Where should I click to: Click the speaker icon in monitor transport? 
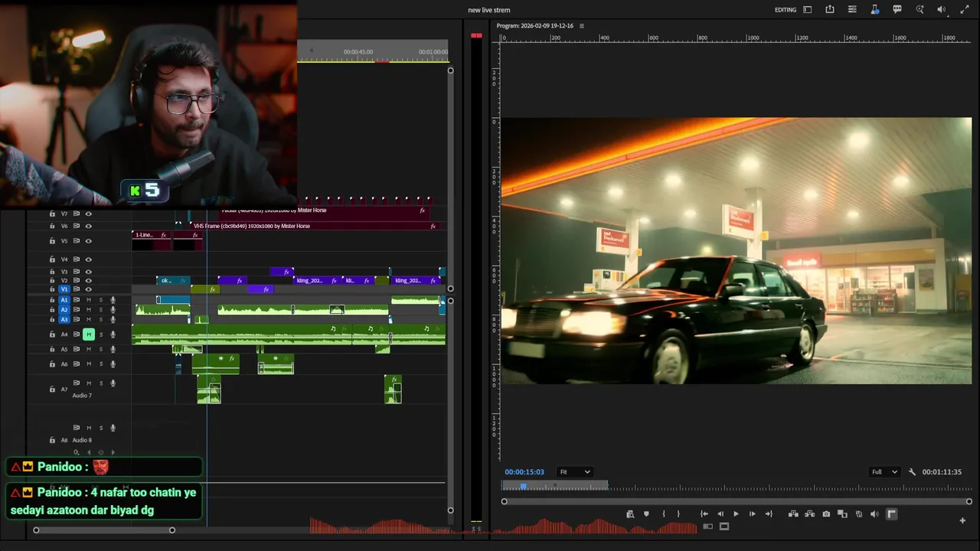pos(874,514)
